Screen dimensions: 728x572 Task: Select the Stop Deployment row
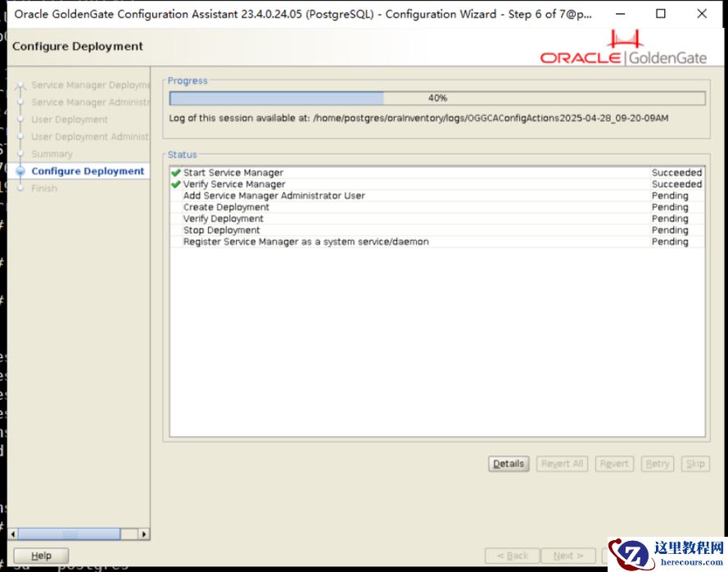point(437,230)
